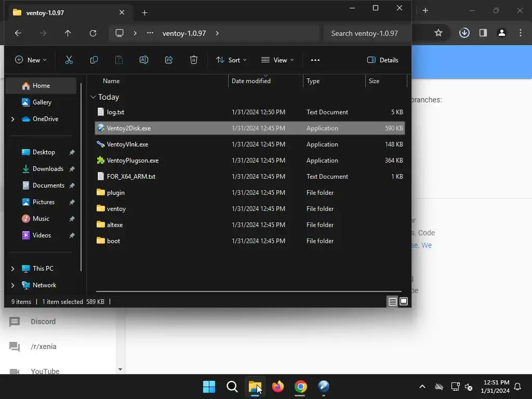Open Chrome three-dot menu
This screenshot has height=399, width=532.
click(x=521, y=33)
